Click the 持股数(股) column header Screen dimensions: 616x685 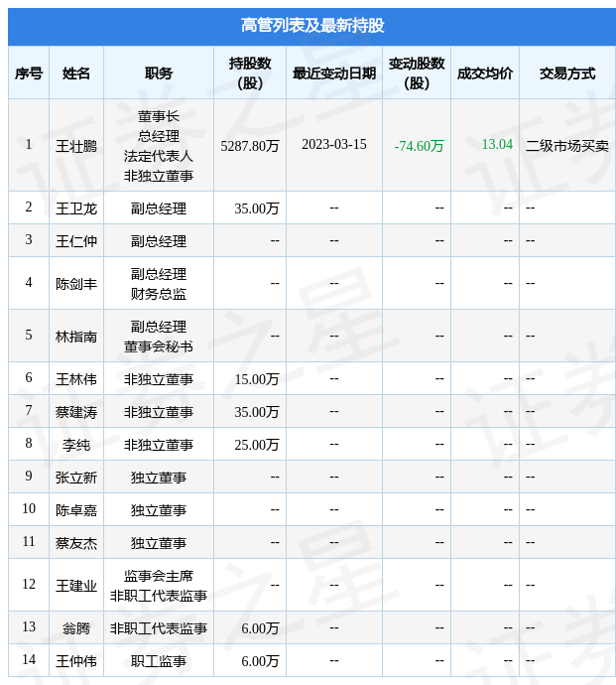tap(250, 73)
